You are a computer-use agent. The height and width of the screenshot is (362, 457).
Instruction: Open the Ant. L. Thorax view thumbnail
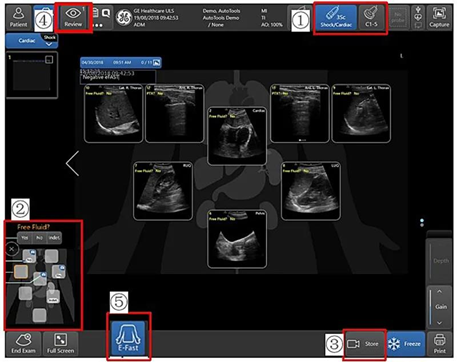click(x=300, y=113)
